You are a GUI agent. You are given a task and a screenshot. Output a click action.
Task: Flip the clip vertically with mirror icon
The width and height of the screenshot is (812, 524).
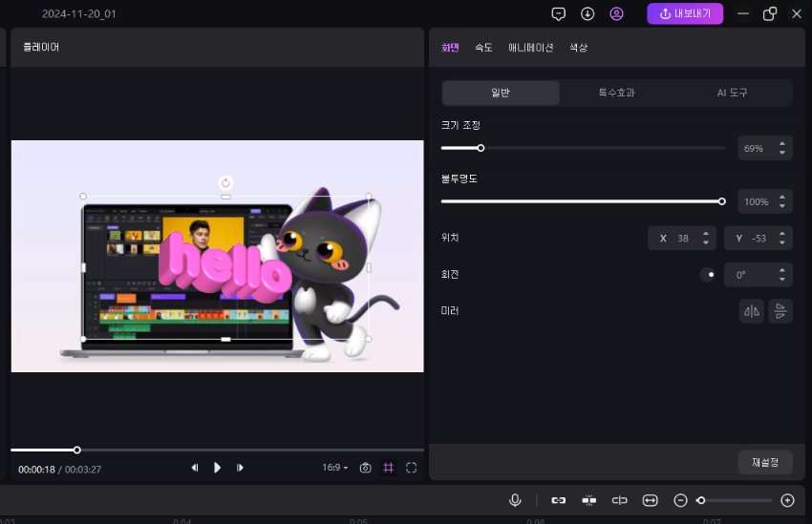(x=780, y=311)
